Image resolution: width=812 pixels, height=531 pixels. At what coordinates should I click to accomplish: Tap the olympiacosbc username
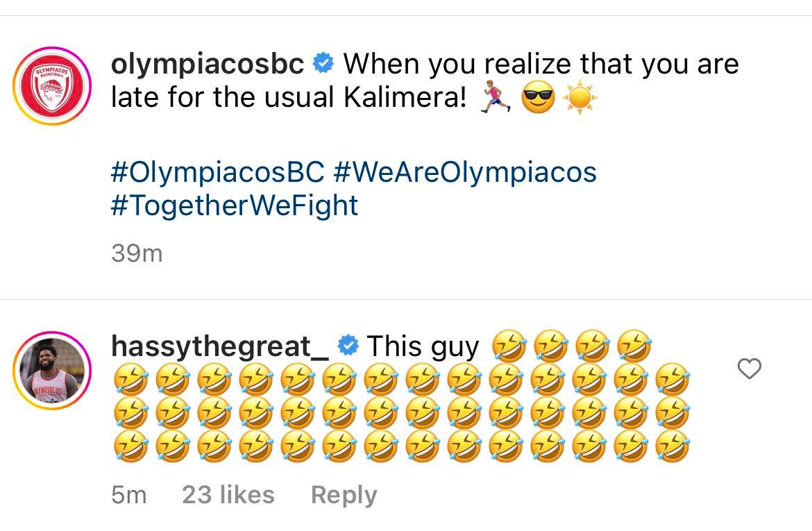208,65
